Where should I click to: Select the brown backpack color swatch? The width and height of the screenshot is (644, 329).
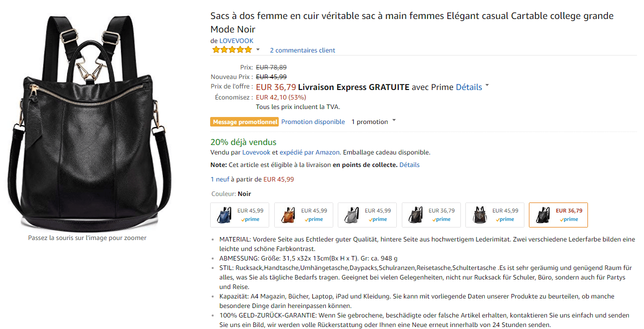coord(304,215)
